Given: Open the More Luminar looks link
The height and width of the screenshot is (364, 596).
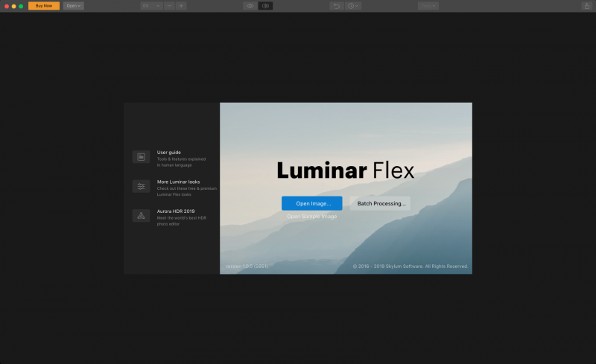Looking at the screenshot, I should point(178,182).
